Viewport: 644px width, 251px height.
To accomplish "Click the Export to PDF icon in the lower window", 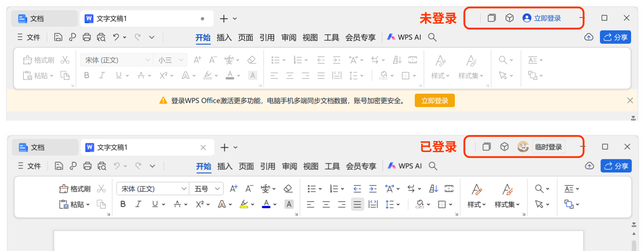I will click(x=73, y=166).
